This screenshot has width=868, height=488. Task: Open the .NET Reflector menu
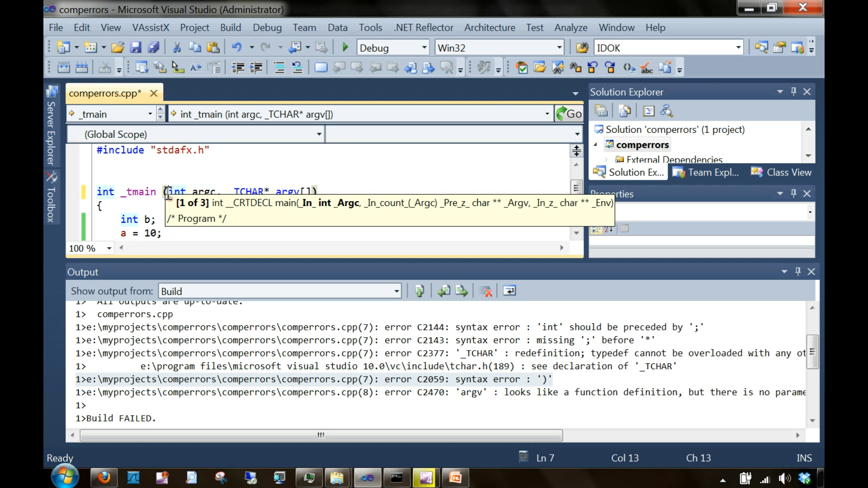tap(424, 28)
